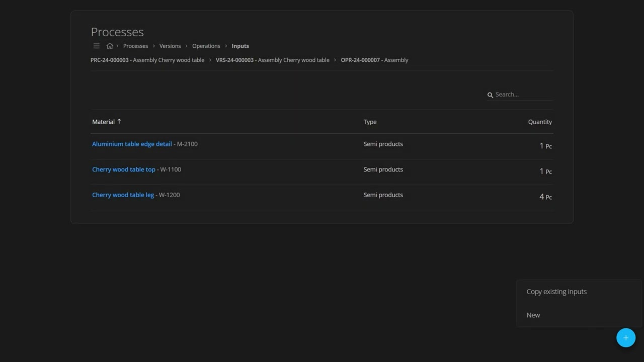Go to home via house icon

coord(110,46)
